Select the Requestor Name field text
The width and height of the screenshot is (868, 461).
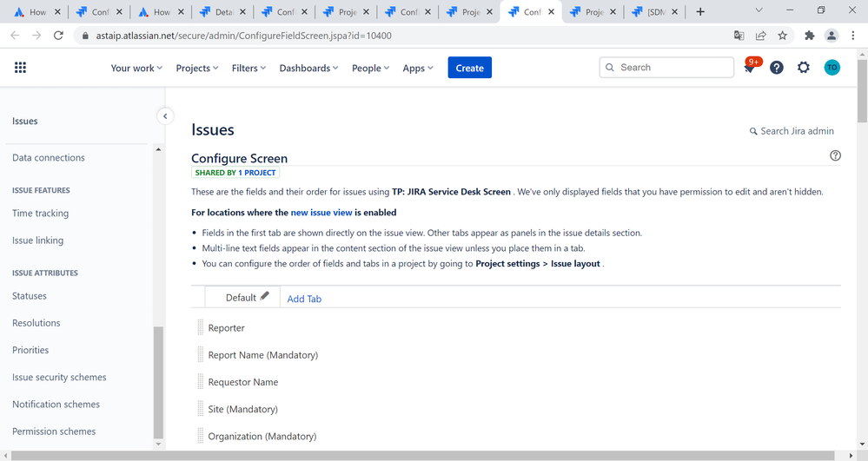tap(243, 382)
